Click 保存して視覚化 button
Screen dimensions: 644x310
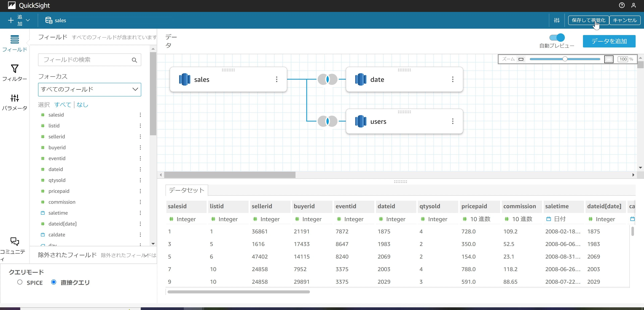pos(588,20)
